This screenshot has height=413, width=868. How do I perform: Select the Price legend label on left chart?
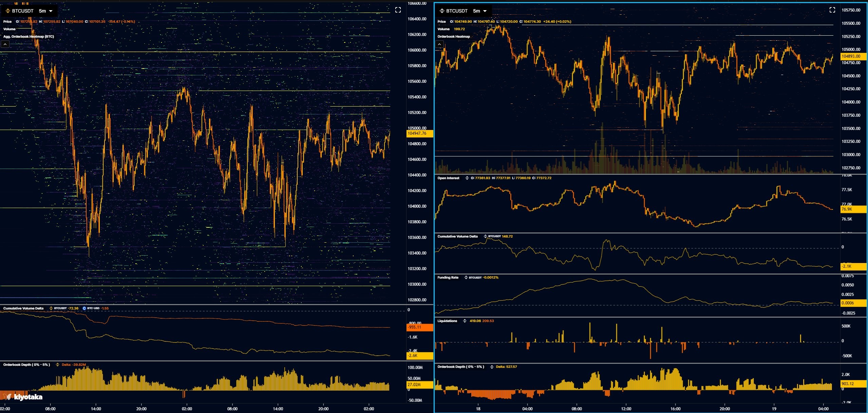pyautogui.click(x=7, y=21)
